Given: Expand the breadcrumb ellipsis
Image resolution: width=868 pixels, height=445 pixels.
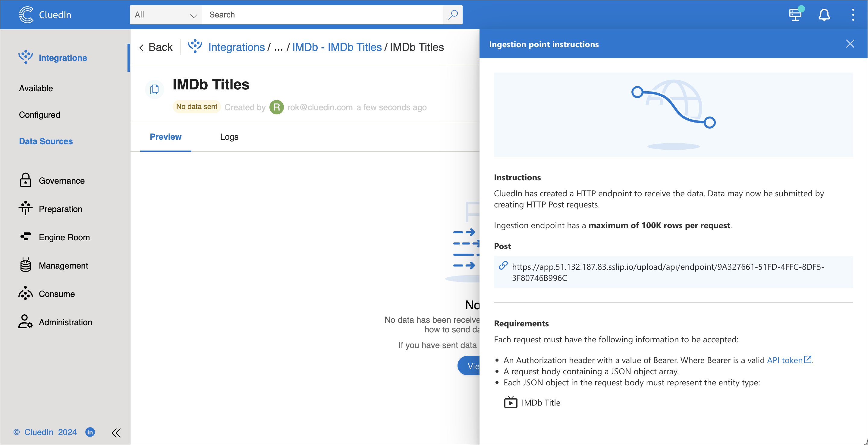Looking at the screenshot, I should pyautogui.click(x=278, y=47).
